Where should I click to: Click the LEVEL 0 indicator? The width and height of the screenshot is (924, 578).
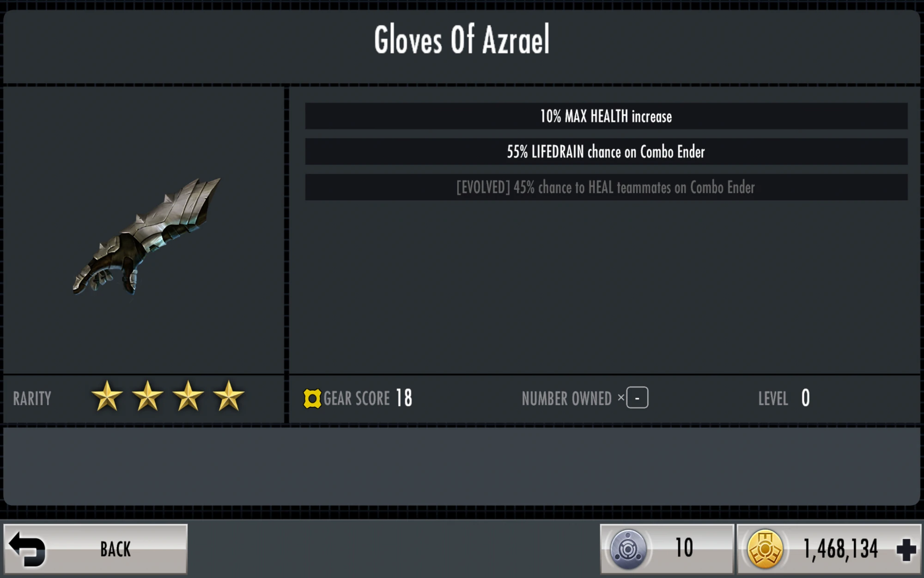click(x=784, y=398)
